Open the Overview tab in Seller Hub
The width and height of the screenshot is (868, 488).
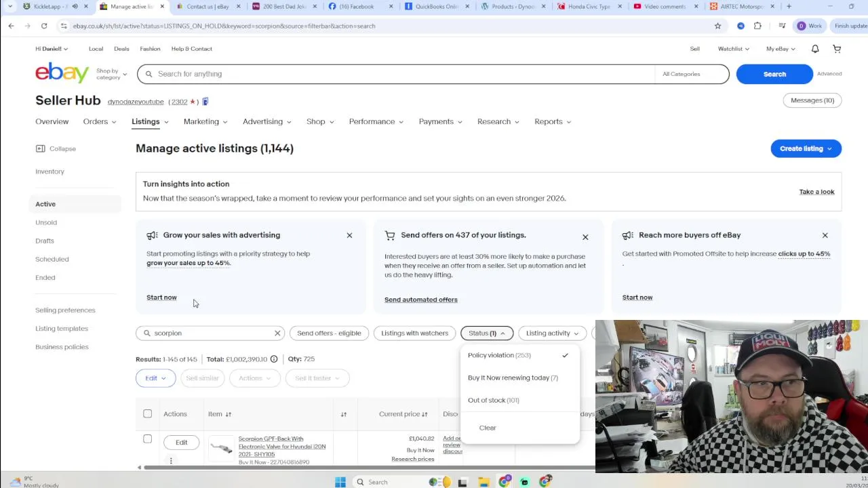coord(52,121)
